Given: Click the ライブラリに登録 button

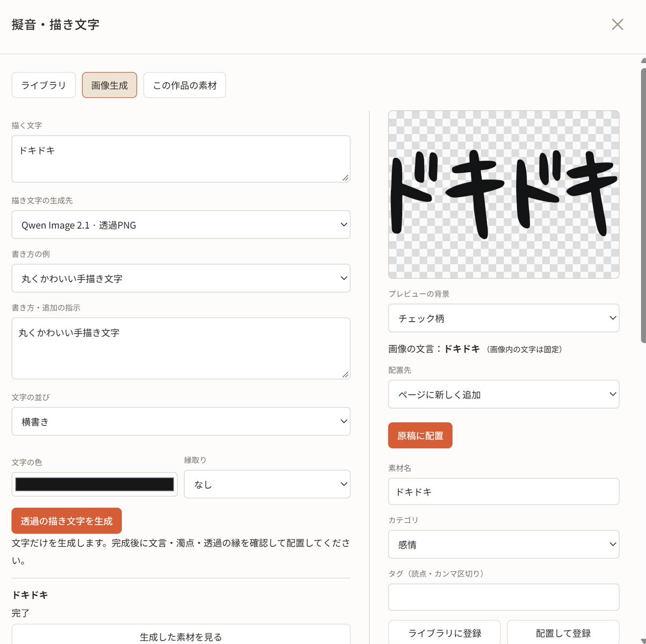Looking at the screenshot, I should [x=445, y=633].
